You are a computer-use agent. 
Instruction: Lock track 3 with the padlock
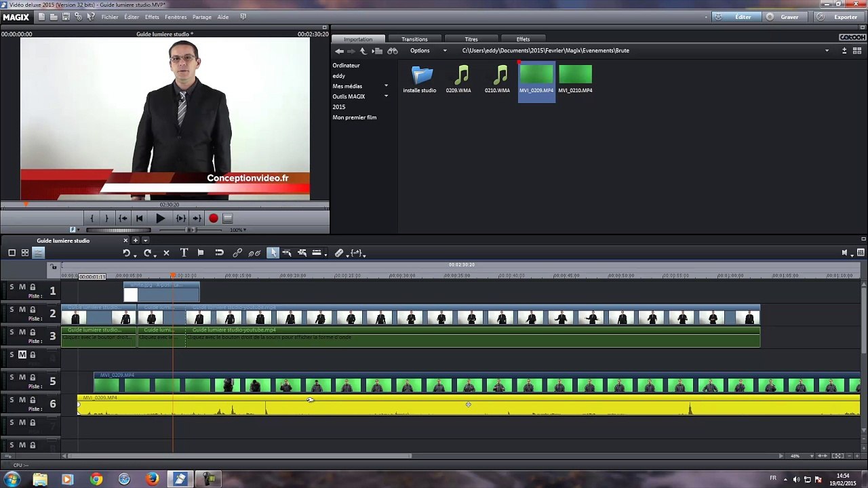[x=32, y=332]
